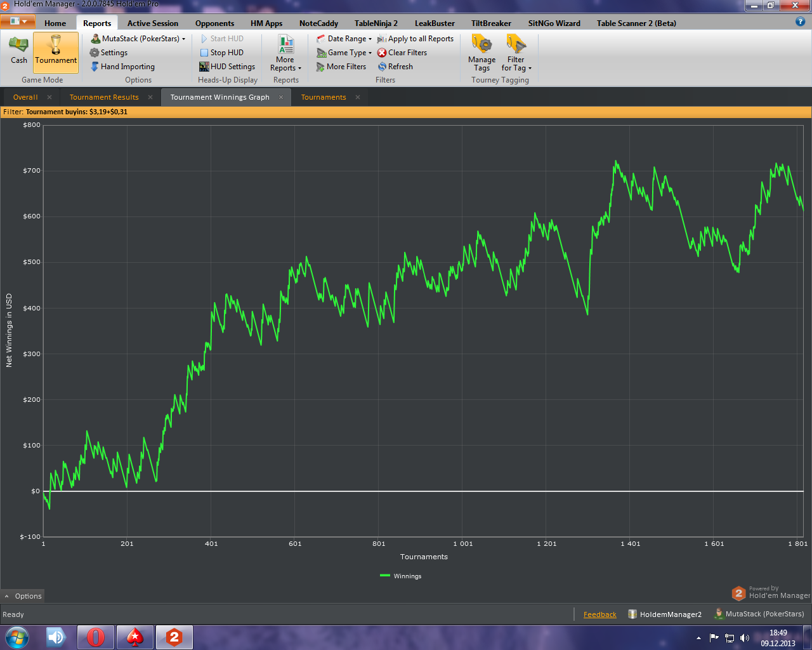Open the Windows Start menu

point(17,637)
